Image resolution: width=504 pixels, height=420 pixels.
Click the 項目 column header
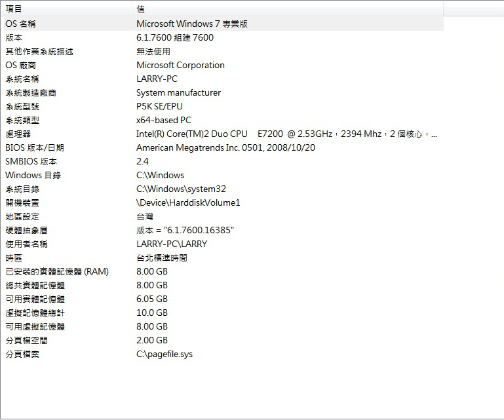coord(66,9)
